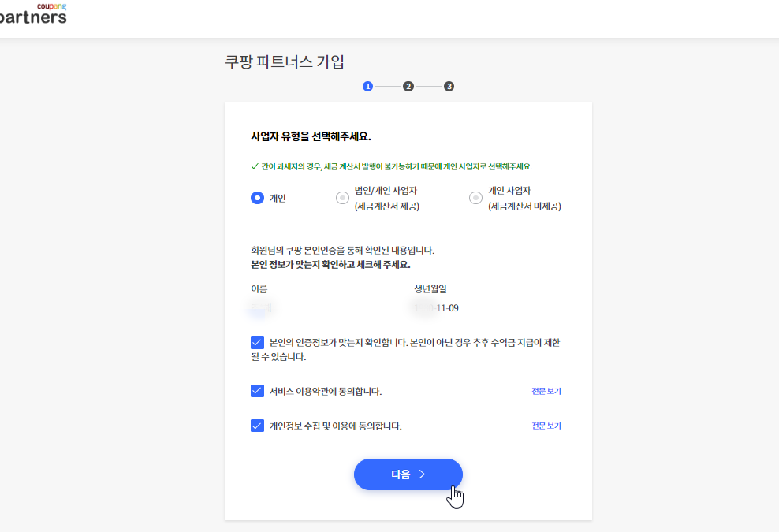
Task: Toggle the 서비스 이용약관 agreement checkbox
Action: [257, 390]
